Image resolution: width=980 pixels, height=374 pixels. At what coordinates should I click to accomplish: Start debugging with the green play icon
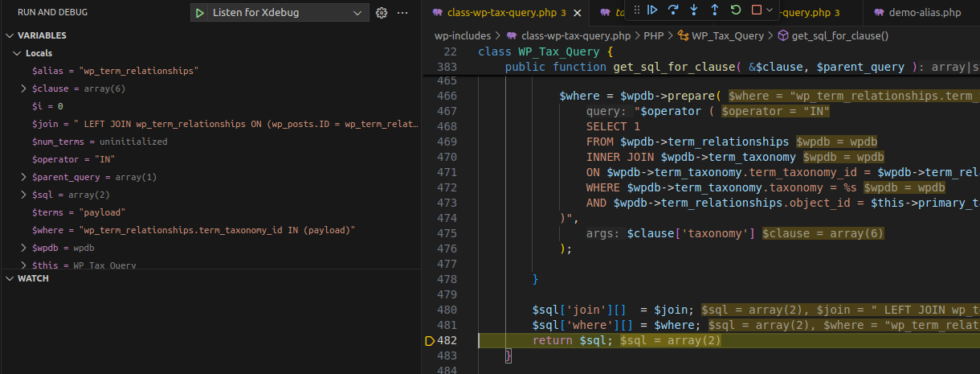[x=199, y=13]
